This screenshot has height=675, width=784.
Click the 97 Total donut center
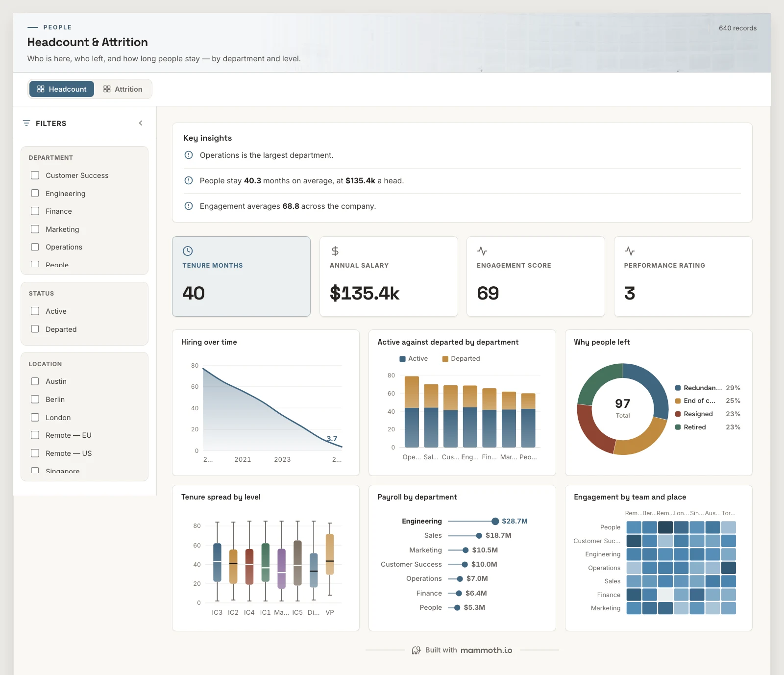623,408
